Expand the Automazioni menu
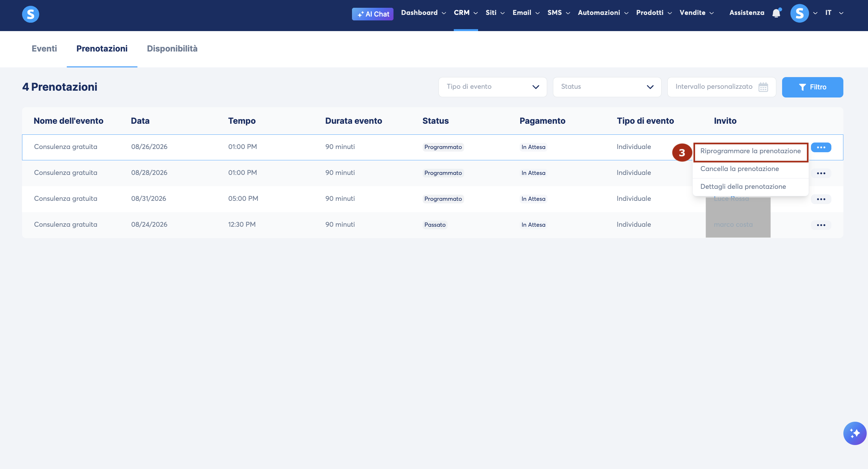The height and width of the screenshot is (469, 868). point(603,13)
